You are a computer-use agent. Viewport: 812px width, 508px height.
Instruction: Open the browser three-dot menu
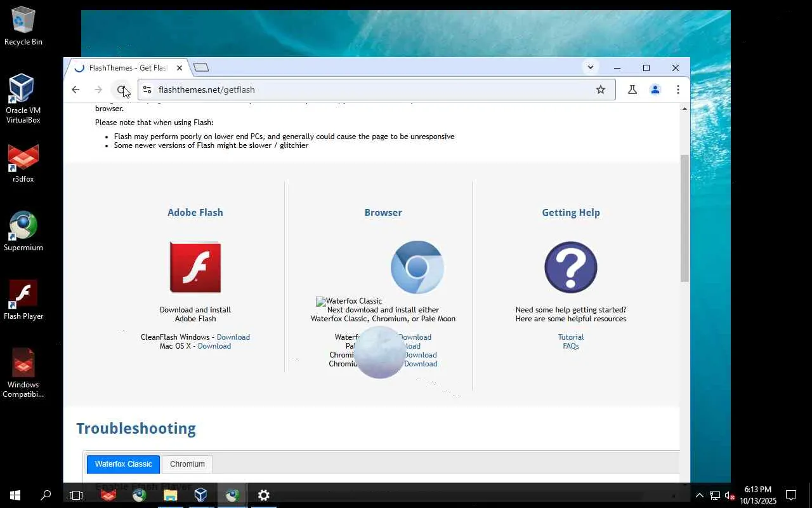click(x=678, y=90)
